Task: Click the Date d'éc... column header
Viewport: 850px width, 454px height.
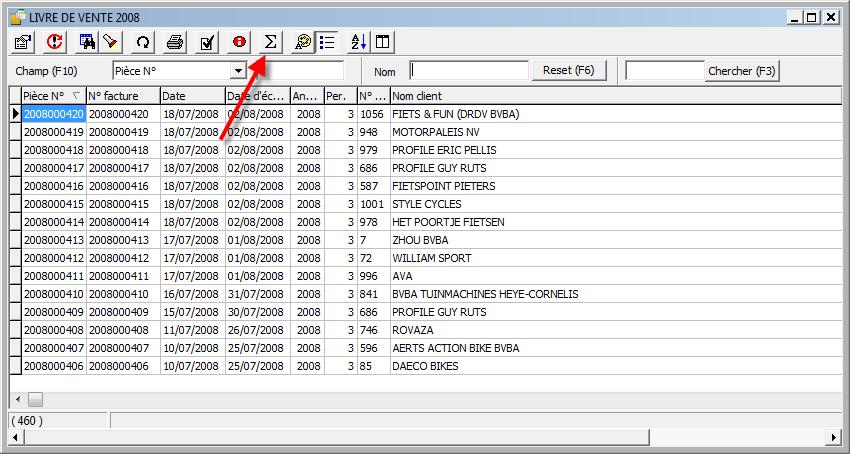Action: pyautogui.click(x=257, y=96)
